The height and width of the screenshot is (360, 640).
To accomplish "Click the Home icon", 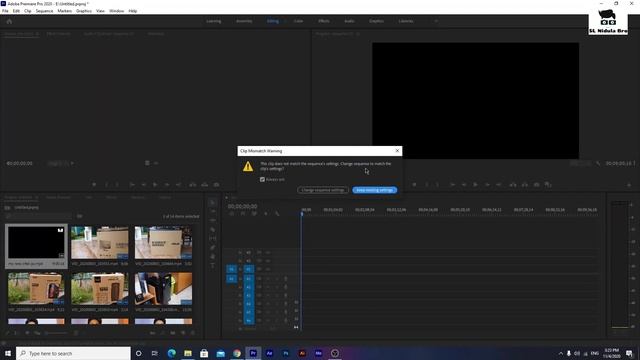I will pos(9,21).
